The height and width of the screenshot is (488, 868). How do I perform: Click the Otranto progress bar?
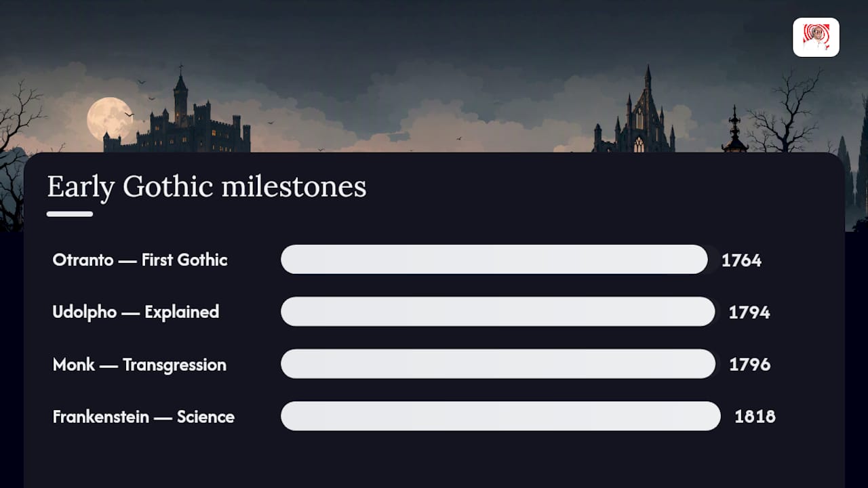500,260
